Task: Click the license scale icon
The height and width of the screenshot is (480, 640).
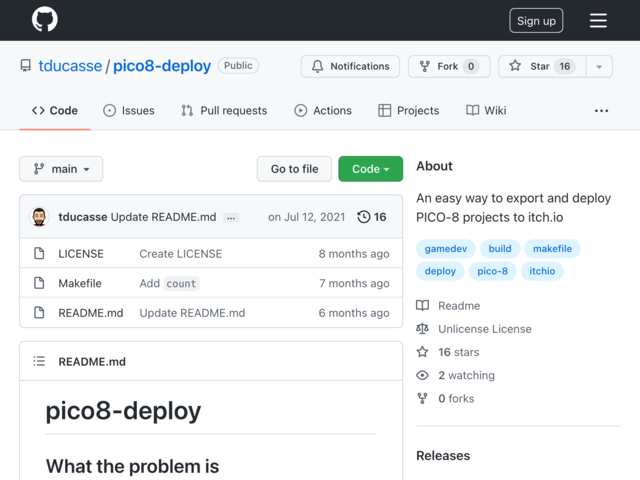Action: point(422,329)
